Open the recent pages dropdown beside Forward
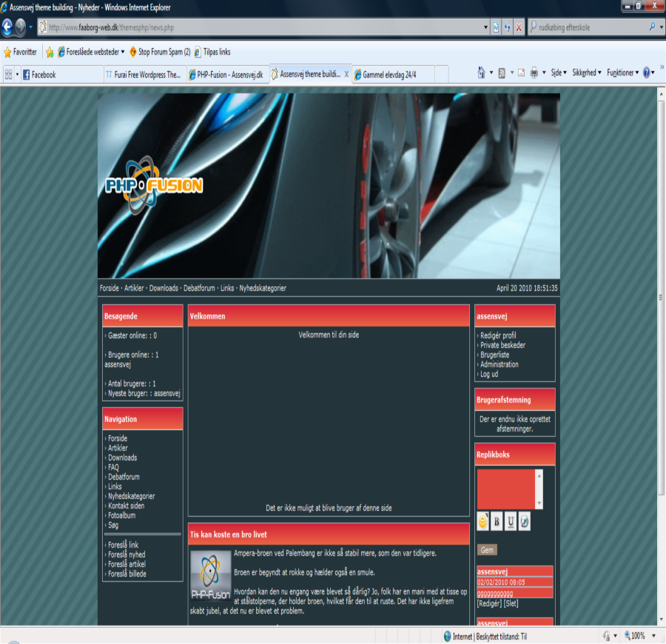The image size is (666, 644). coord(30,27)
